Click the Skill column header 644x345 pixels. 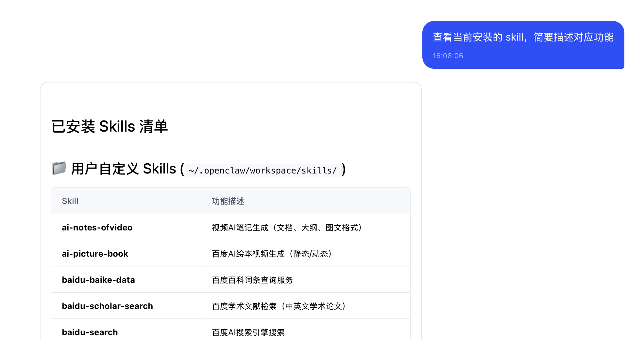[x=70, y=201]
